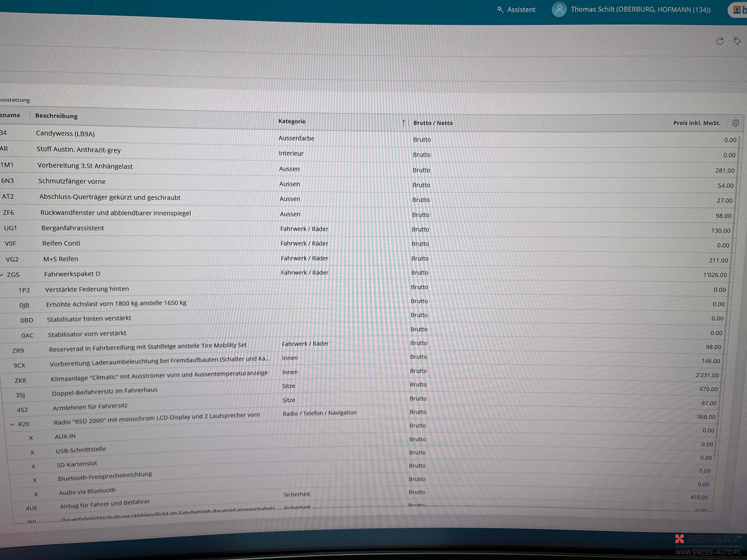Collapse the R20 Radio RSD 2000 row
Screen dimensions: 747x560
coord(12,424)
